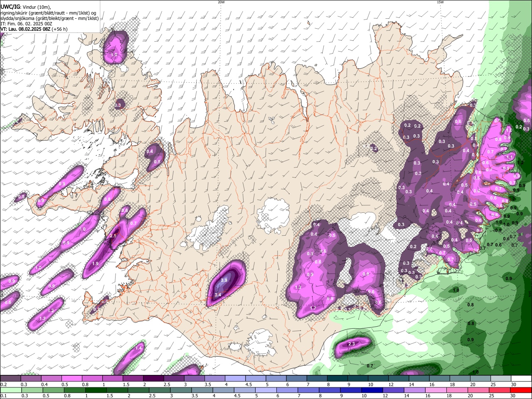Click the '3.9' snowfall value on the map
Screen dimensions: 532x399
point(224,280)
